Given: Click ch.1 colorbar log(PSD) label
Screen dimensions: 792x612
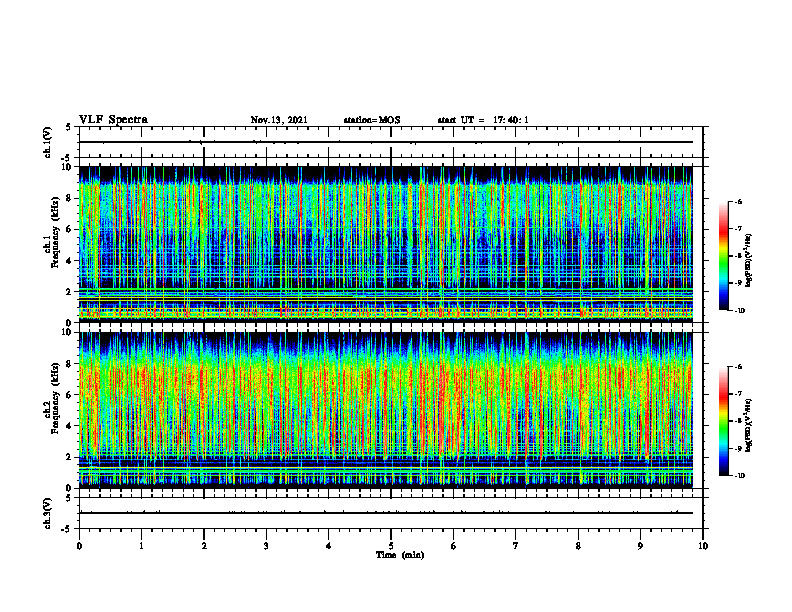Looking at the screenshot, I should [749, 261].
